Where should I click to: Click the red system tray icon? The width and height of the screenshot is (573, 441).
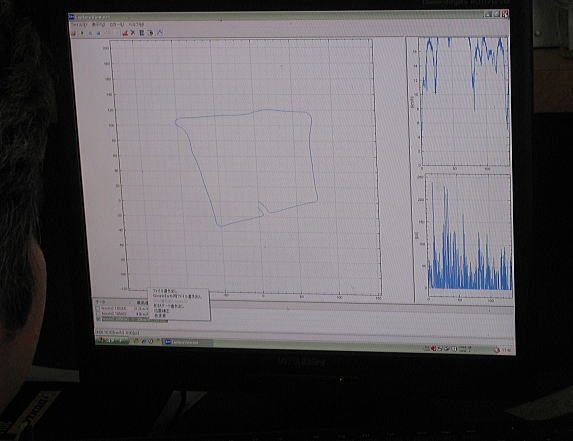[x=433, y=348]
